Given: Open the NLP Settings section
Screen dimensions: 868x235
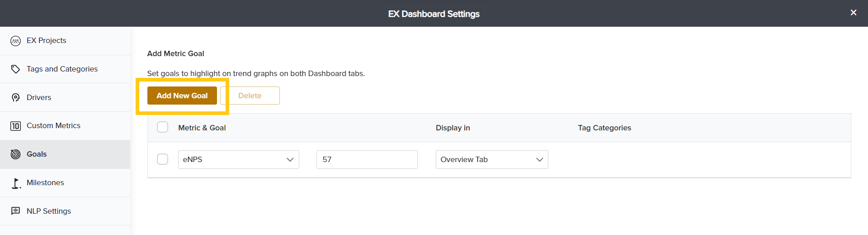Looking at the screenshot, I should click(49, 211).
